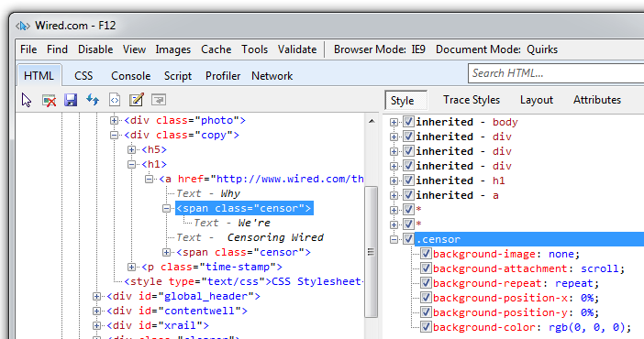This screenshot has width=644, height=339.
Task: Uncheck the background-image: none property checkbox
Action: click(426, 254)
